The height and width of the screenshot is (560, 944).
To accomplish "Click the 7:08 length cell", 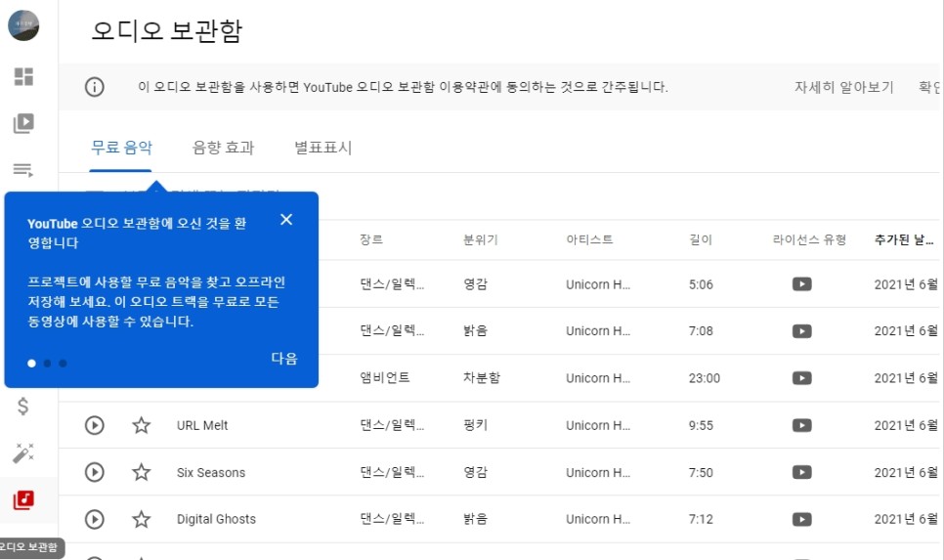I will click(701, 331).
